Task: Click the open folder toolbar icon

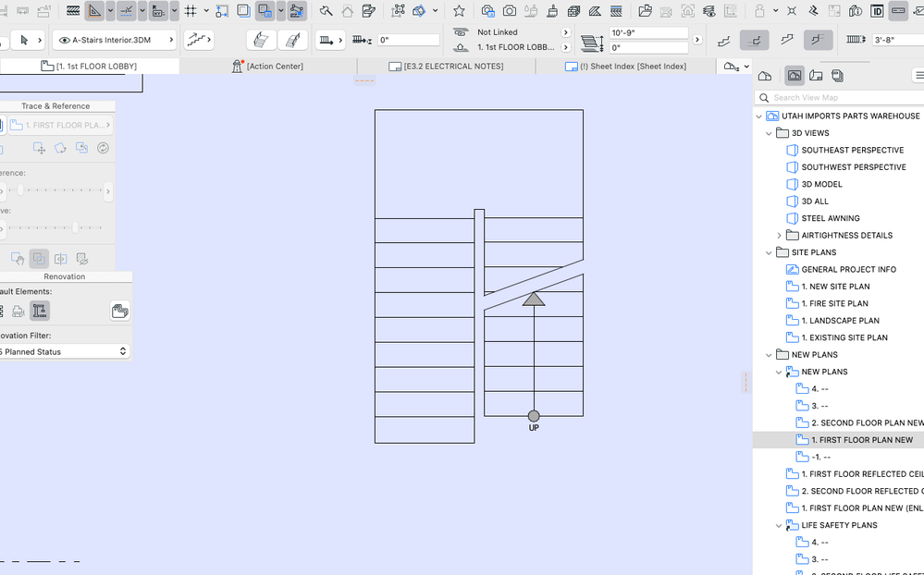Action: click(646, 10)
